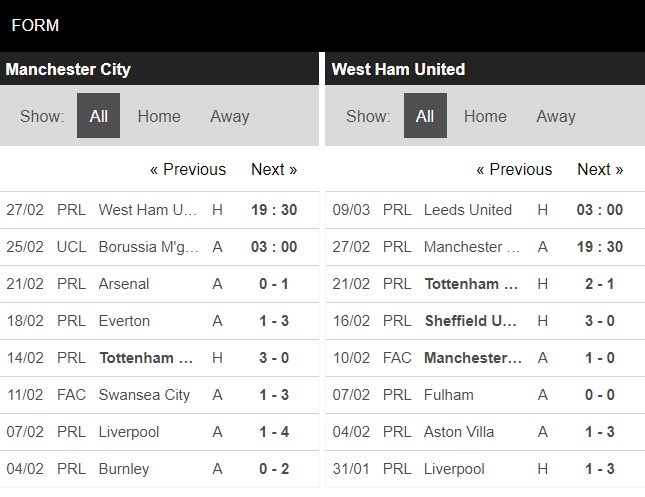
Task: Open Leeds United fixture in West Ham list
Action: click(x=467, y=210)
